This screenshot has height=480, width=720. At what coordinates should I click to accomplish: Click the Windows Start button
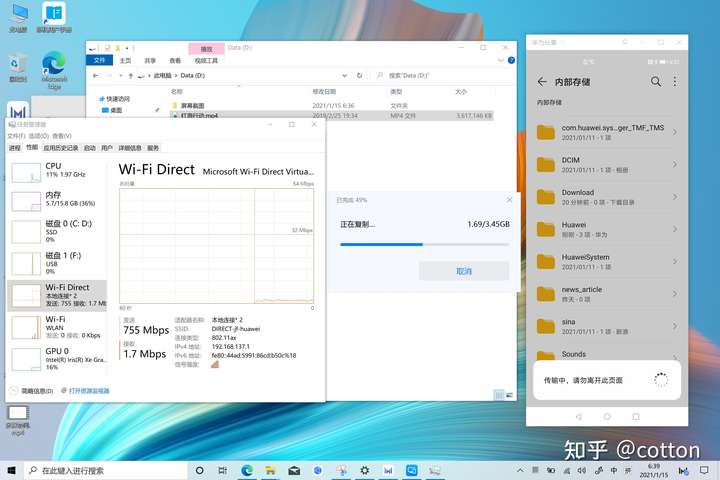coord(11,470)
